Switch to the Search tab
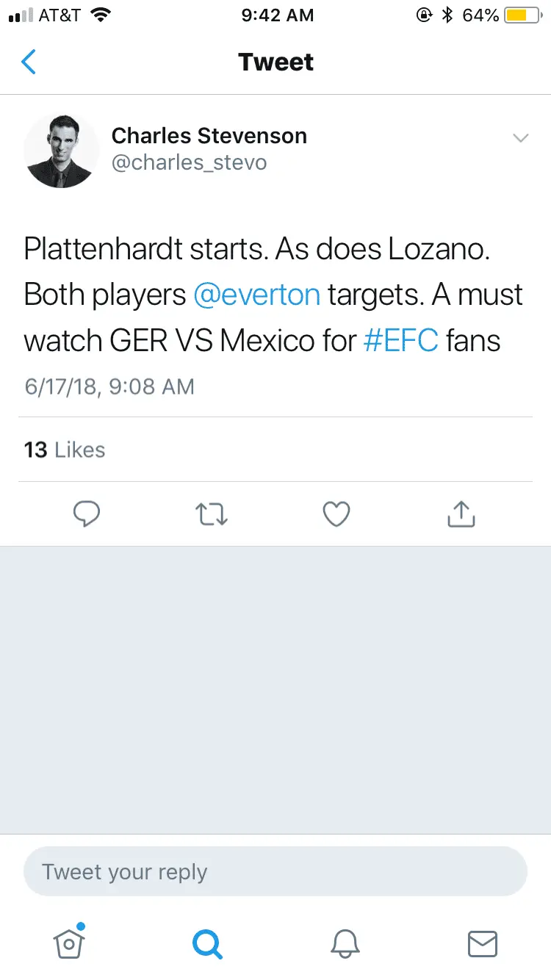The image size is (551, 980). pos(207,943)
